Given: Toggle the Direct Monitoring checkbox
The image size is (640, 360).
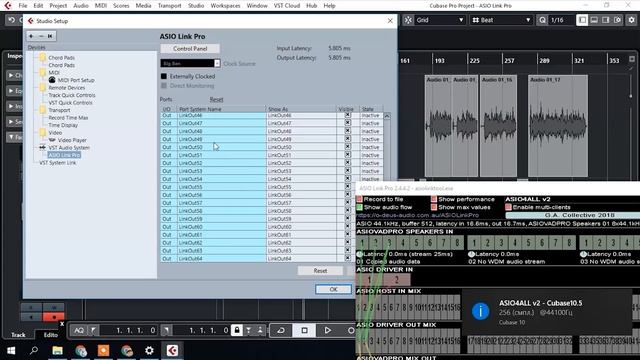Looking at the screenshot, I should click(164, 86).
